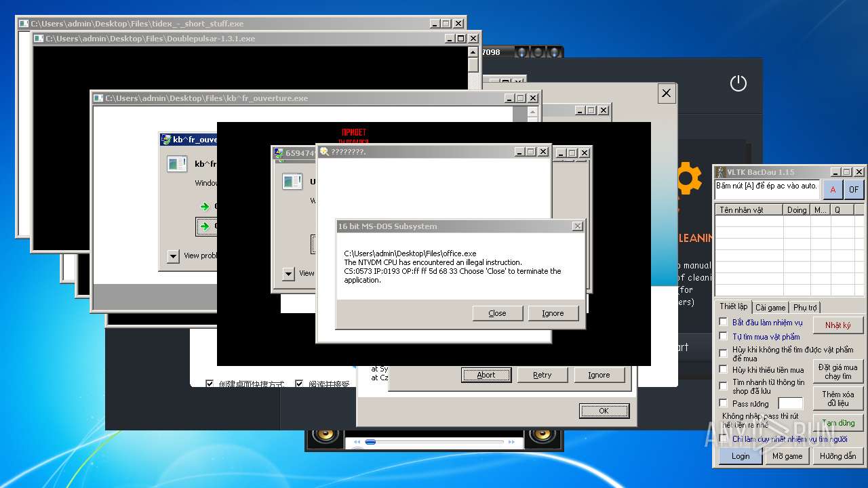
Task: Close the gray installer panel with the X
Action: [666, 94]
